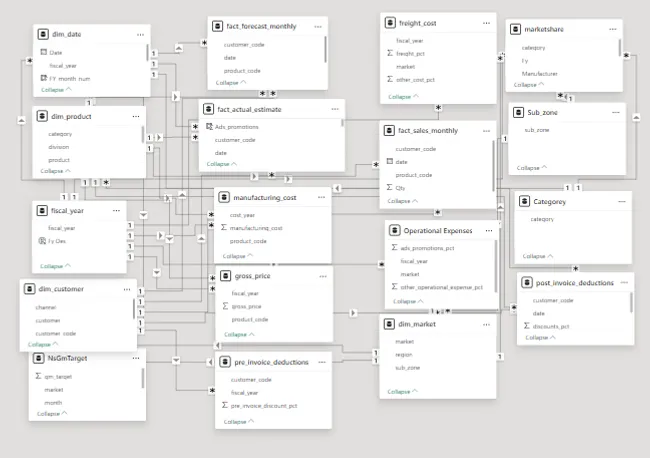Viewport: 650px width, 458px height.
Task: Click the calendar icon beside Date in dim_date
Action: (x=44, y=52)
